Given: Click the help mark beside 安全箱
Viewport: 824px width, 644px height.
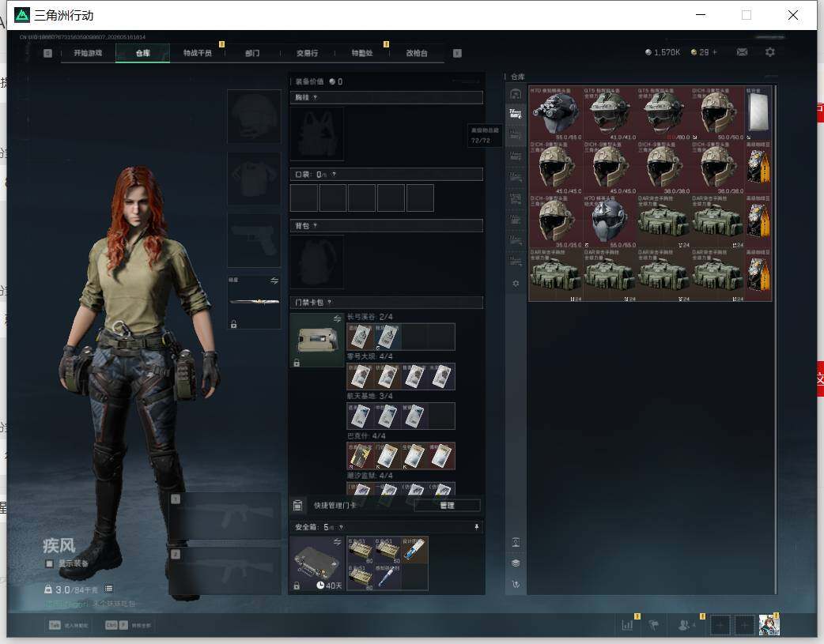Looking at the screenshot, I should [341, 527].
